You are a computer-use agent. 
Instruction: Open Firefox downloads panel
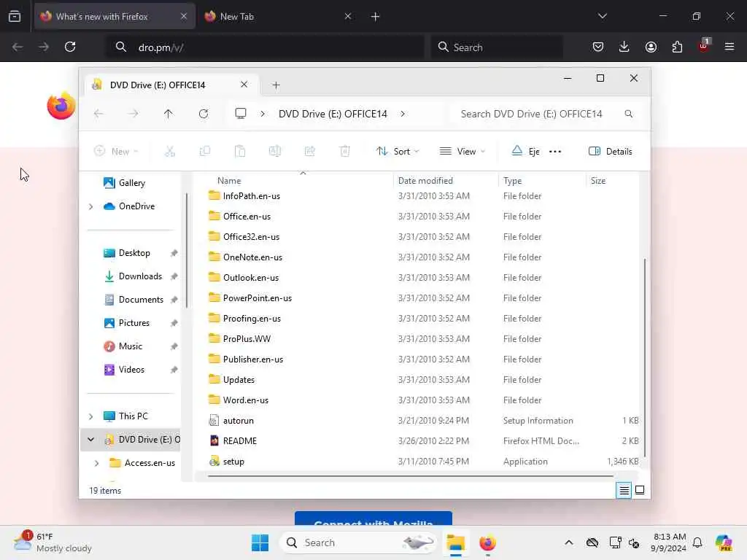[x=624, y=47]
